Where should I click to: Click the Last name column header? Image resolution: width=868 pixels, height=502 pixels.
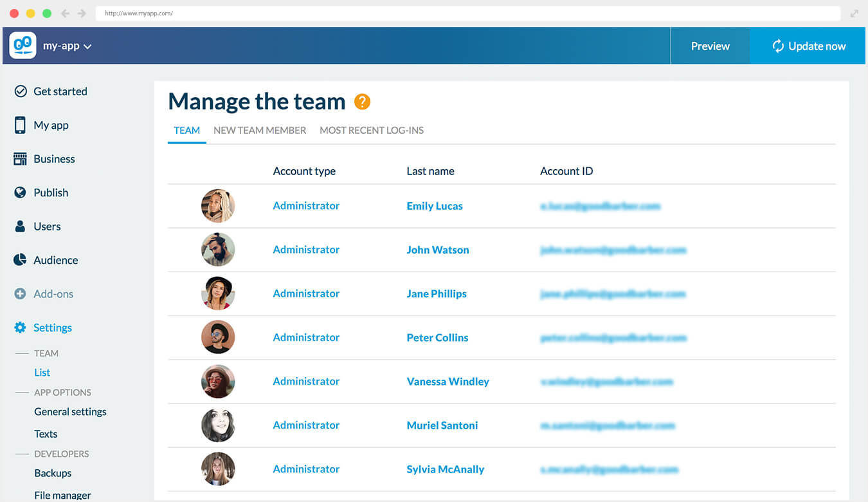pyautogui.click(x=430, y=171)
